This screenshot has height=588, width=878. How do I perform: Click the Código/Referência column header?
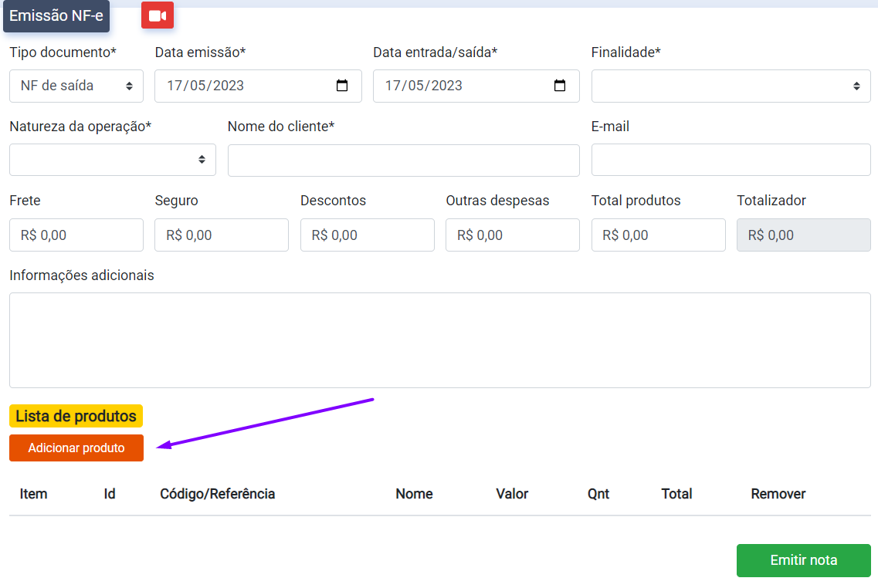tap(217, 494)
